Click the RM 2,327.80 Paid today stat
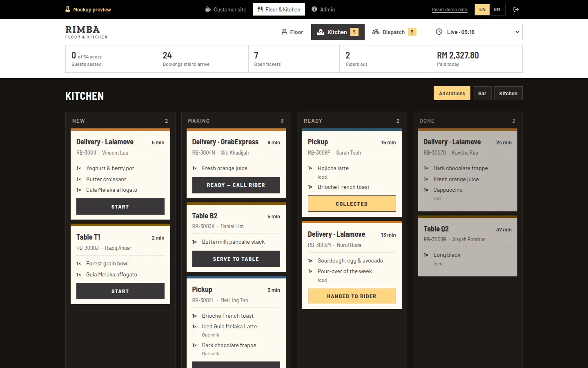 (x=477, y=59)
